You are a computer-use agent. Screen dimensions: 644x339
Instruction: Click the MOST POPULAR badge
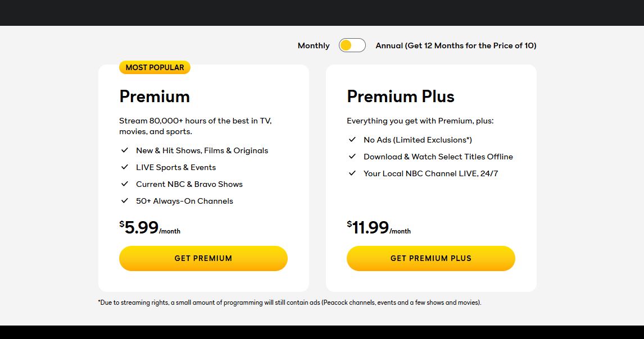pyautogui.click(x=155, y=67)
